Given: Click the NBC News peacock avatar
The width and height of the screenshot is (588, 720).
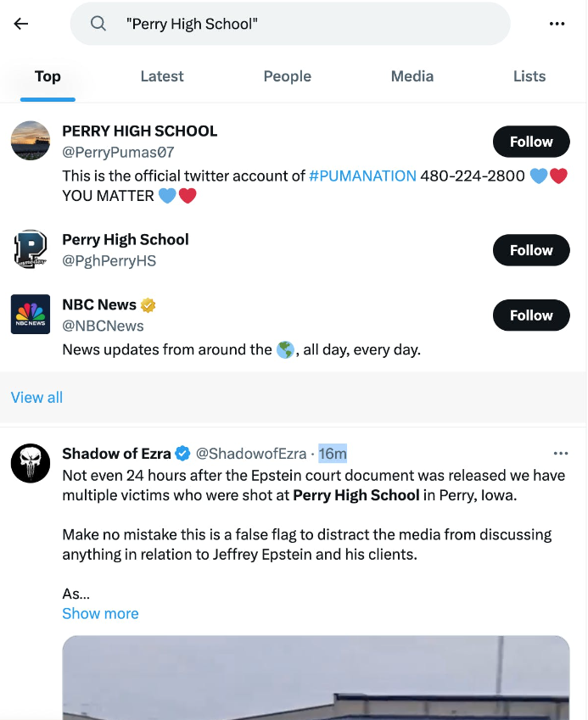Looking at the screenshot, I should click(x=31, y=315).
